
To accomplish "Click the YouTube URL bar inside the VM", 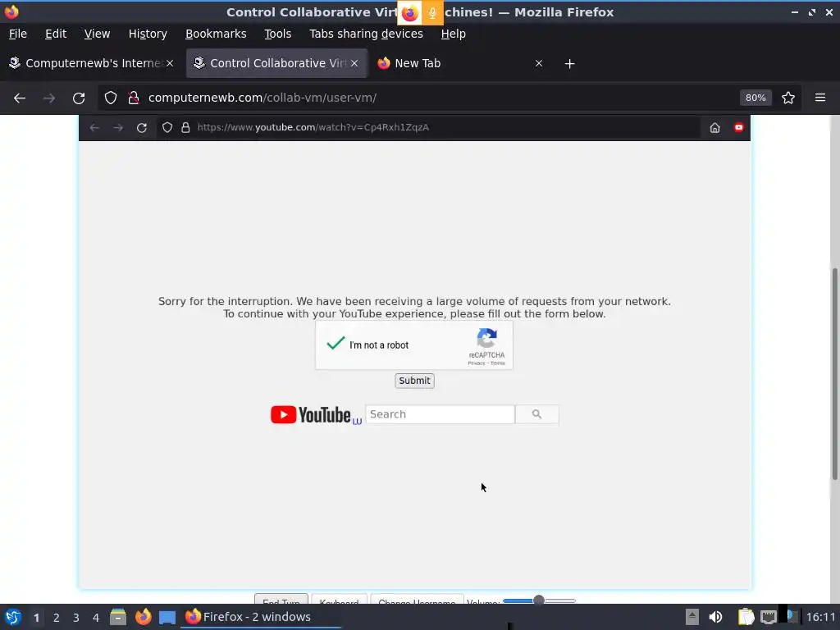I will point(428,127).
